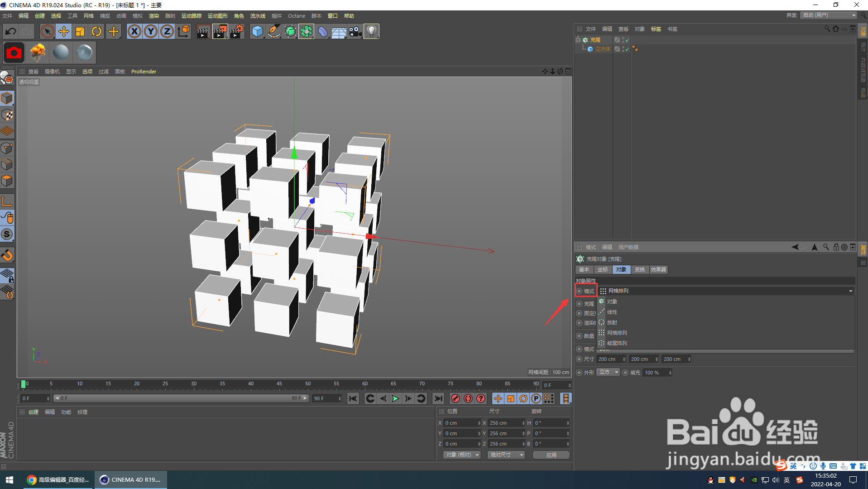Click the record active objects button
868x489 pixels.
[x=456, y=398]
